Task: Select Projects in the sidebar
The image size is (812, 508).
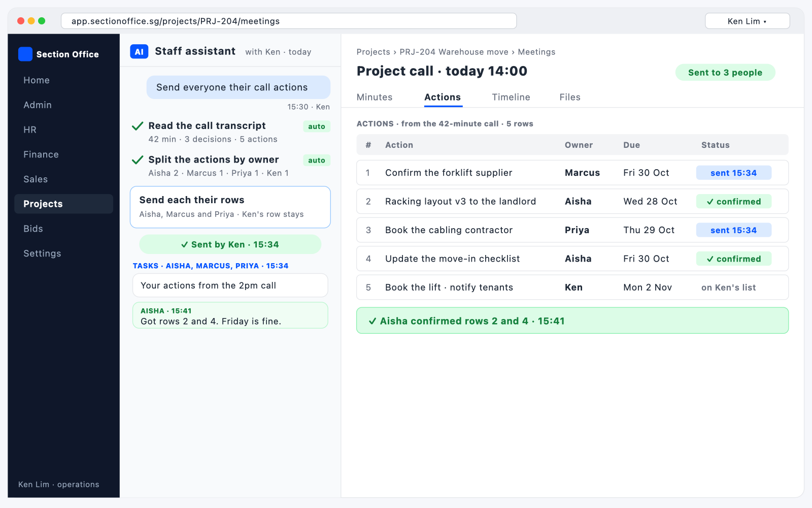Action: 63,204
